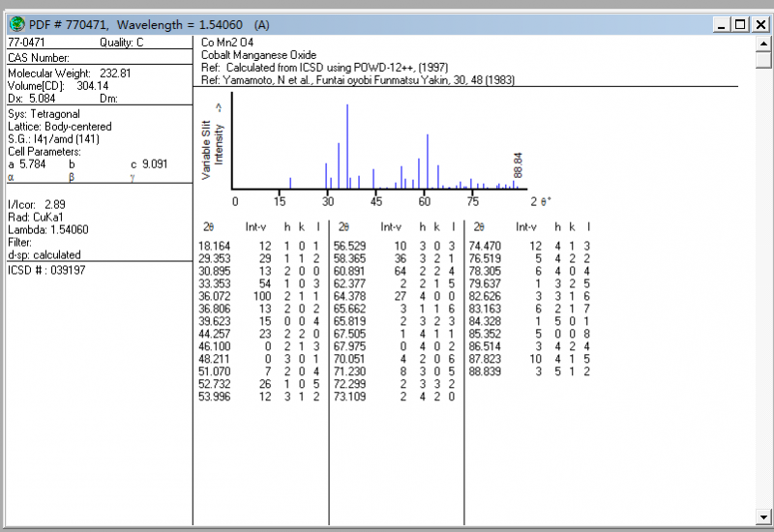
Task: Select the 85.352 peak row
Action: 529,334
